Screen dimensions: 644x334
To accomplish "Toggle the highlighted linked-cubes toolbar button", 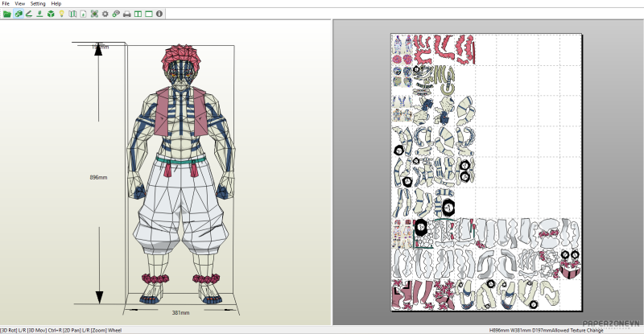I will pos(18,14).
